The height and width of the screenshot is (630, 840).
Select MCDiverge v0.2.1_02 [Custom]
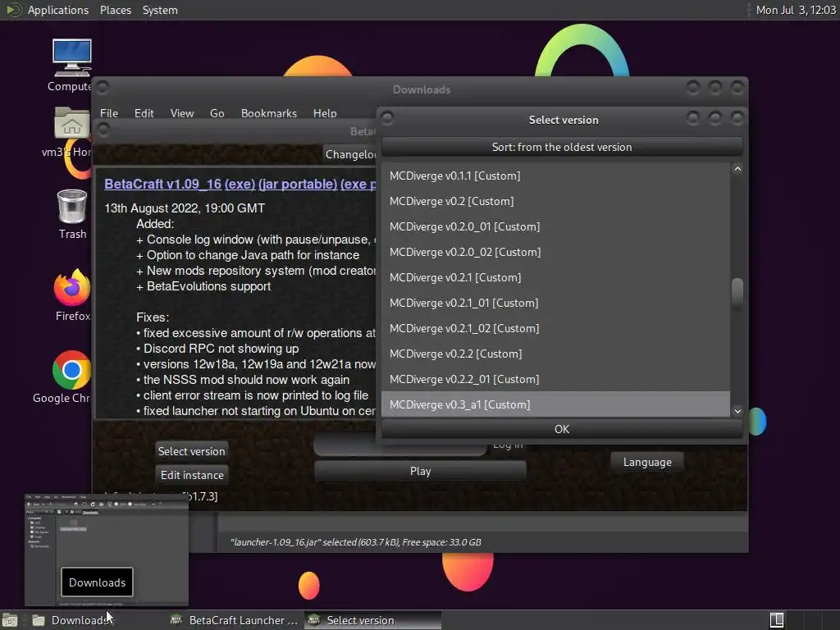tap(555, 328)
